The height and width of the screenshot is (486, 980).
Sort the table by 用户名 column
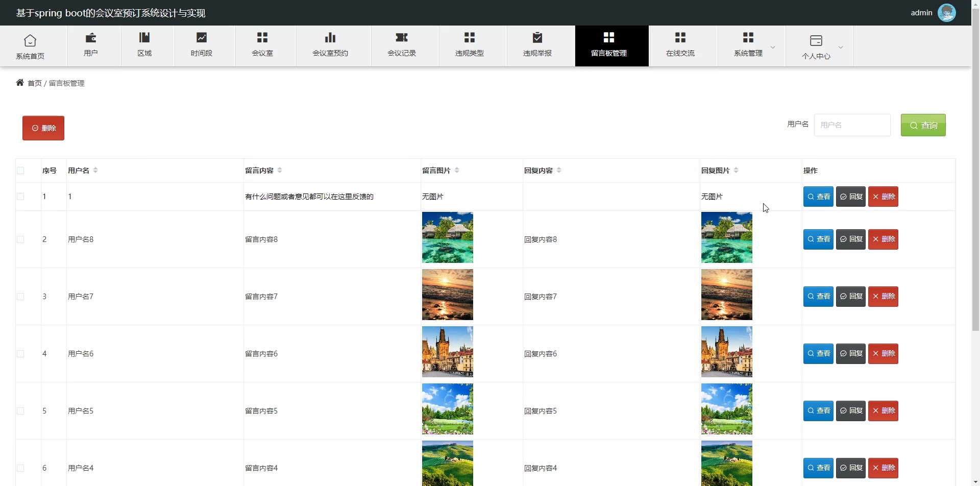(x=95, y=171)
